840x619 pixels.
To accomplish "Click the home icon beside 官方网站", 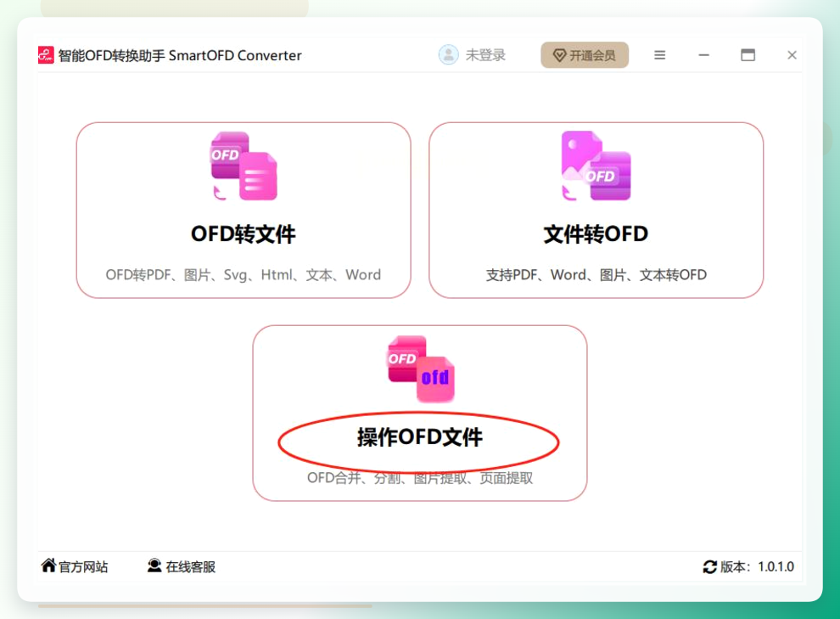I will (x=48, y=566).
